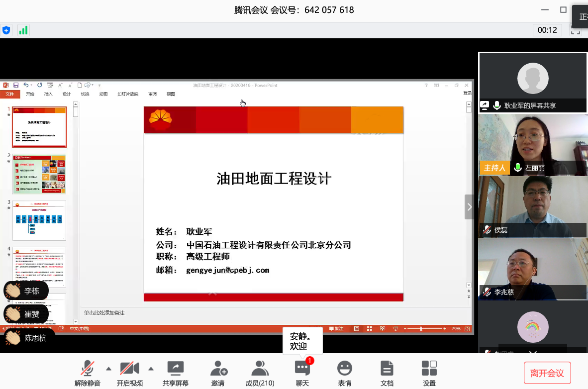Image resolution: width=588 pixels, height=389 pixels.
Task: Toggle fullscreen mode next to timer
Action: tap(576, 30)
